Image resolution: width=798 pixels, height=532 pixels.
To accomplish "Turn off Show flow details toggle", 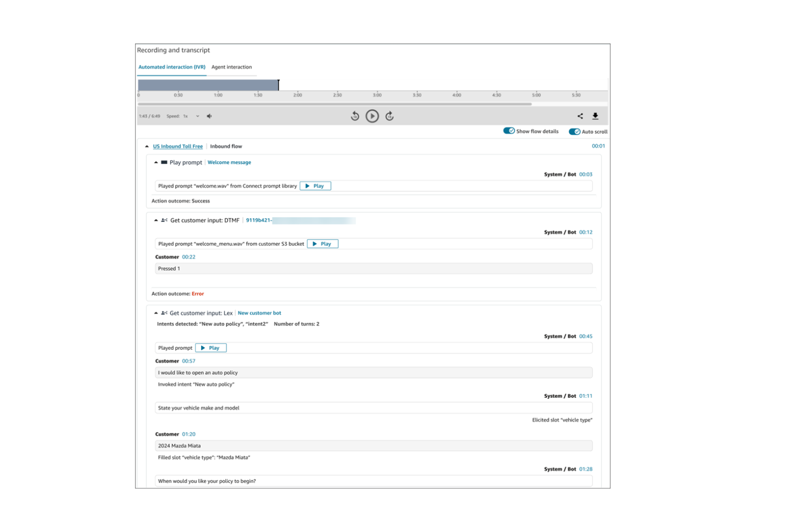I will (x=509, y=131).
